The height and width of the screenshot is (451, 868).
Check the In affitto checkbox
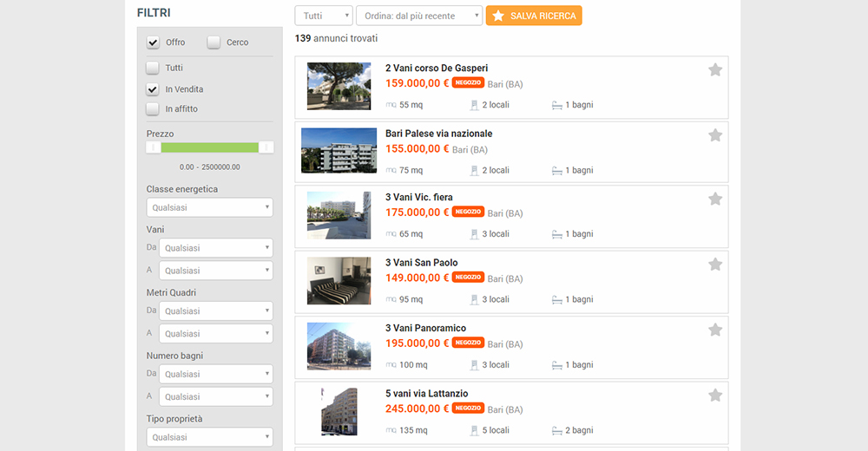pos(152,108)
